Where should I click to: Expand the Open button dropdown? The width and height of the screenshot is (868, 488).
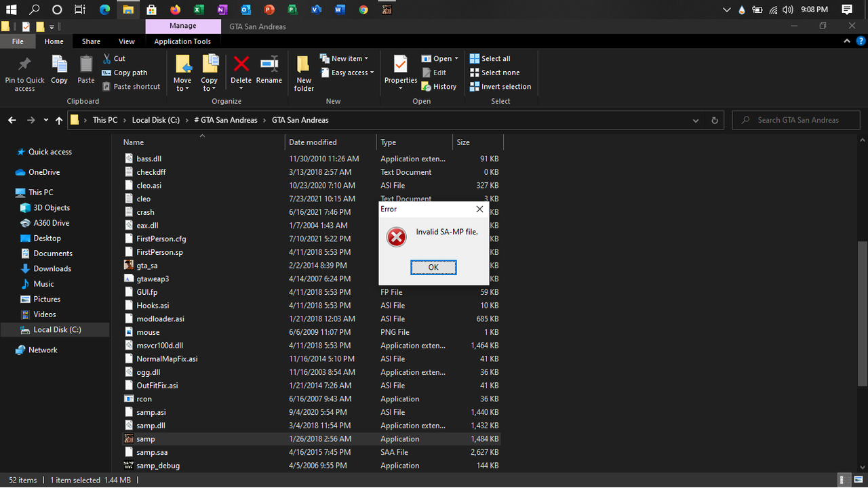pos(456,59)
